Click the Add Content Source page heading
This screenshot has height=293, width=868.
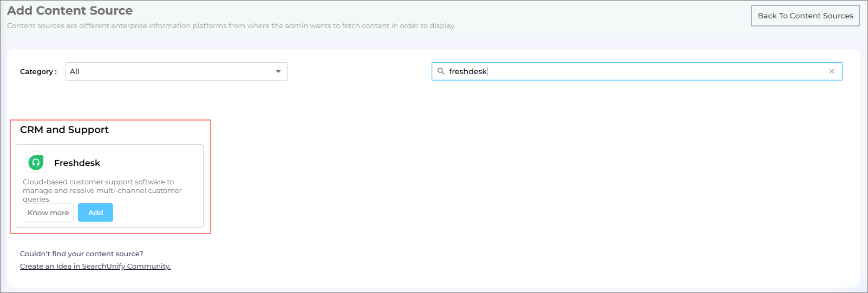coord(70,11)
